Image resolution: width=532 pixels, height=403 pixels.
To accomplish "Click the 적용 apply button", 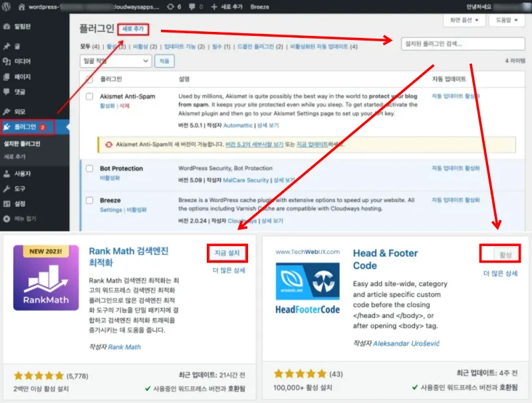I will pyautogui.click(x=163, y=61).
